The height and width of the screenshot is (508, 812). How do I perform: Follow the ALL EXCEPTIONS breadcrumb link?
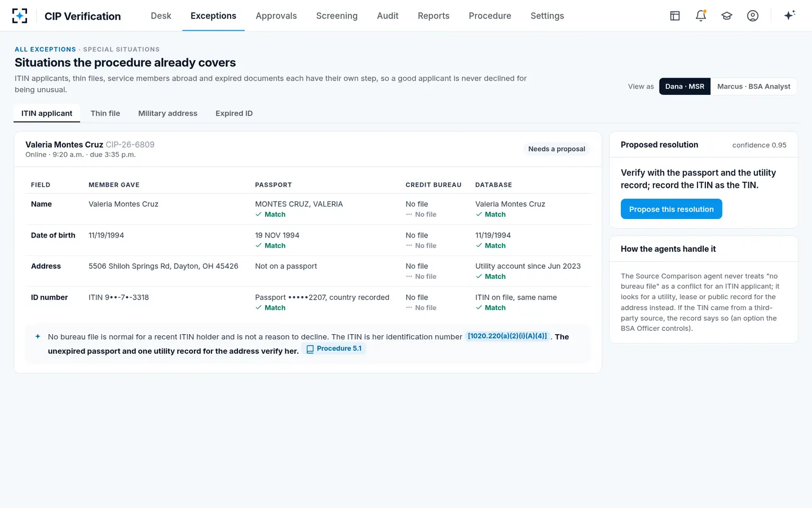click(45, 50)
